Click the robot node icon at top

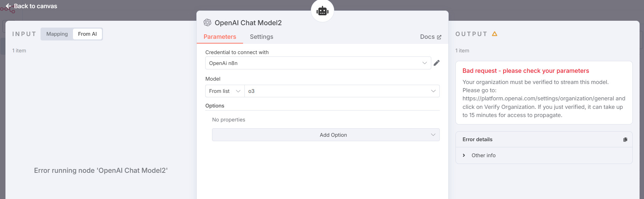(322, 11)
